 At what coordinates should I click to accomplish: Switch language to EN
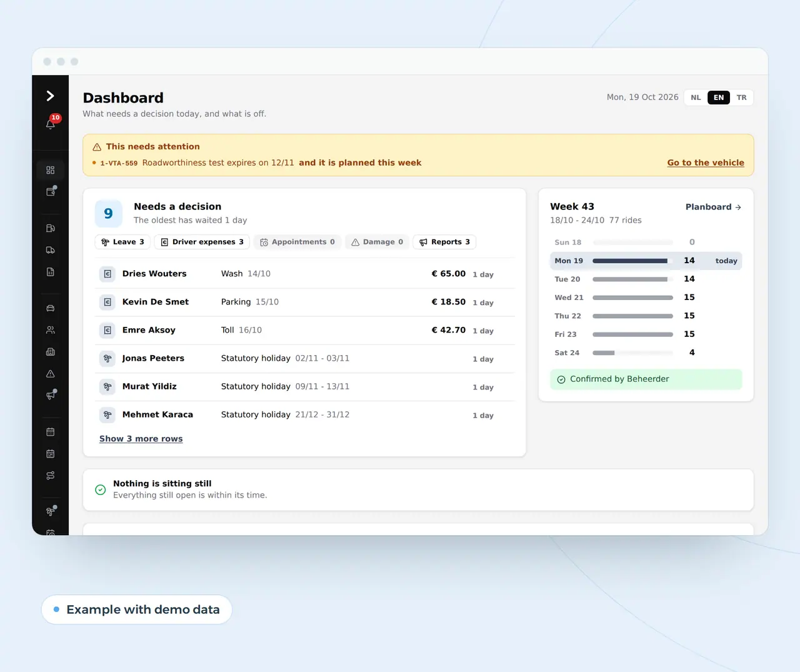(x=719, y=98)
